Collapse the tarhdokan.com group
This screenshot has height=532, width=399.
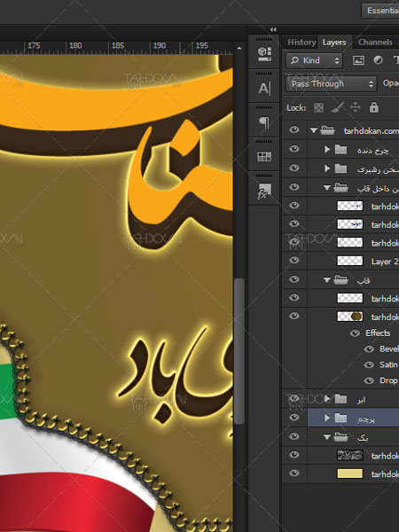[314, 130]
